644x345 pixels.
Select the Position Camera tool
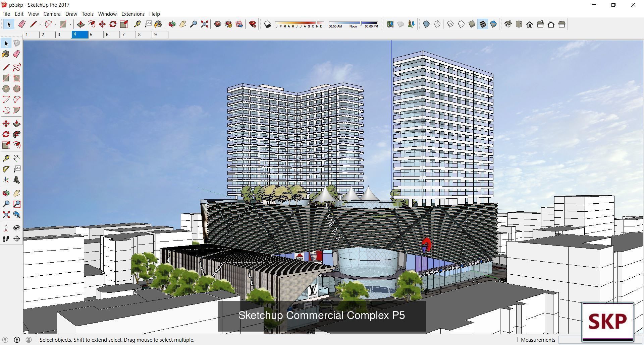click(6, 228)
